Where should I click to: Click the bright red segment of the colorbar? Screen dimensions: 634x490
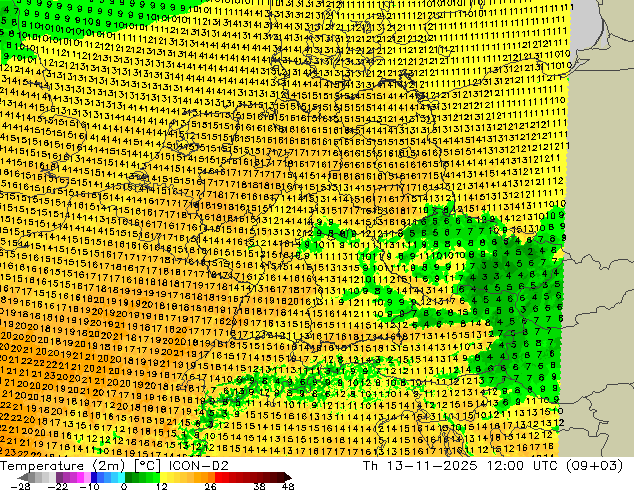218,477
